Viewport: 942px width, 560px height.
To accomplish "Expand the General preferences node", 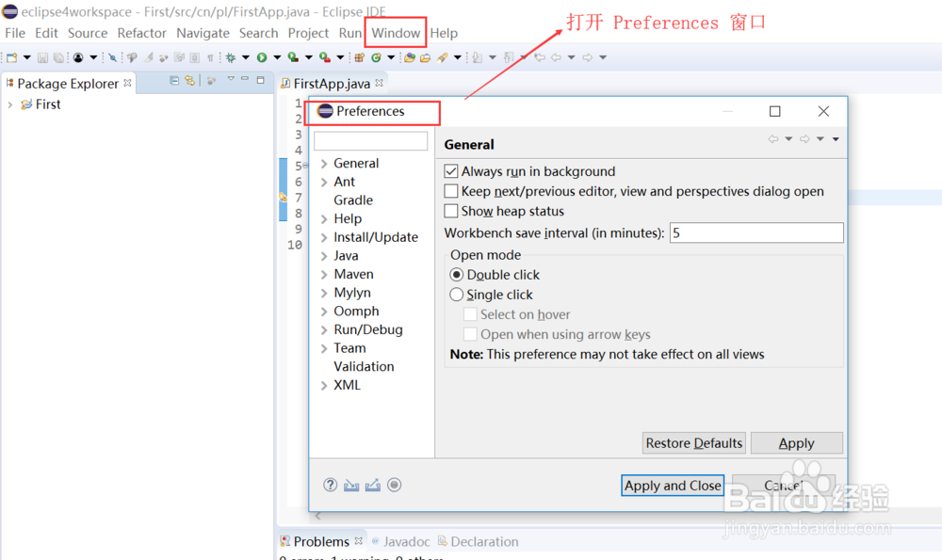I will 324,164.
